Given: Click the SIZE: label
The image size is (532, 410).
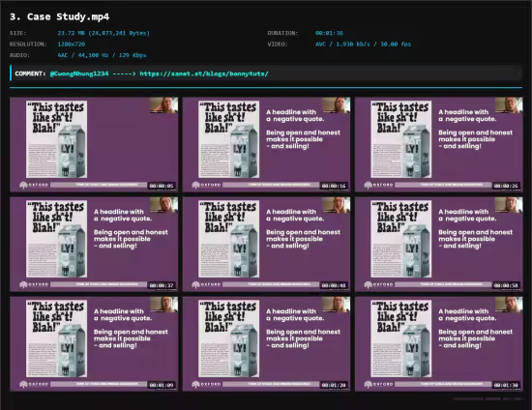Looking at the screenshot, I should point(18,33).
